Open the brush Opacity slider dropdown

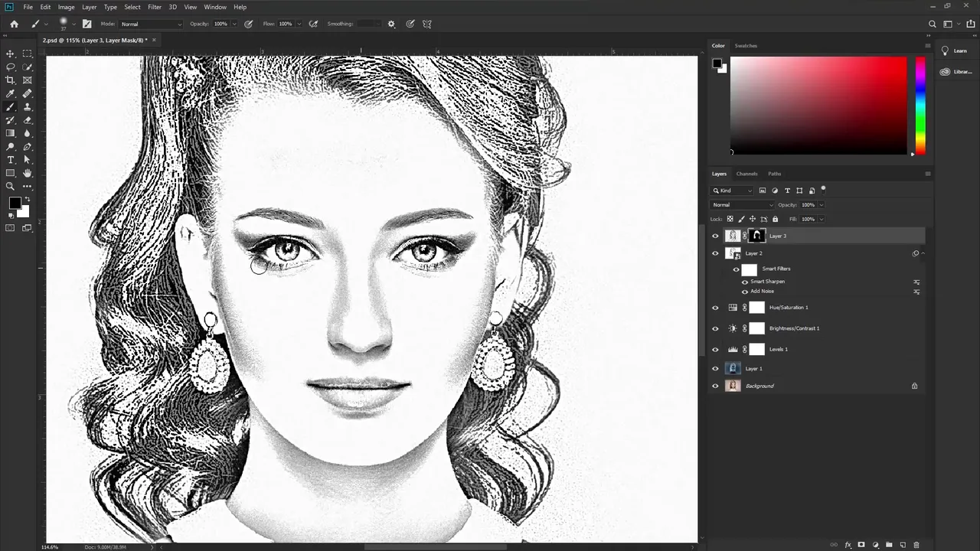point(233,24)
